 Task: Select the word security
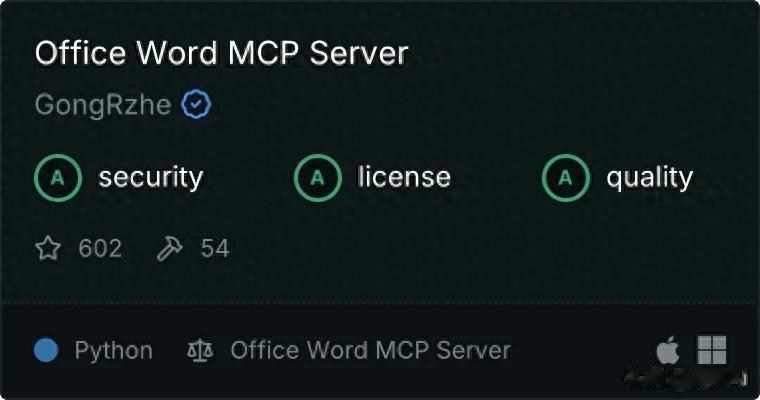point(151,177)
